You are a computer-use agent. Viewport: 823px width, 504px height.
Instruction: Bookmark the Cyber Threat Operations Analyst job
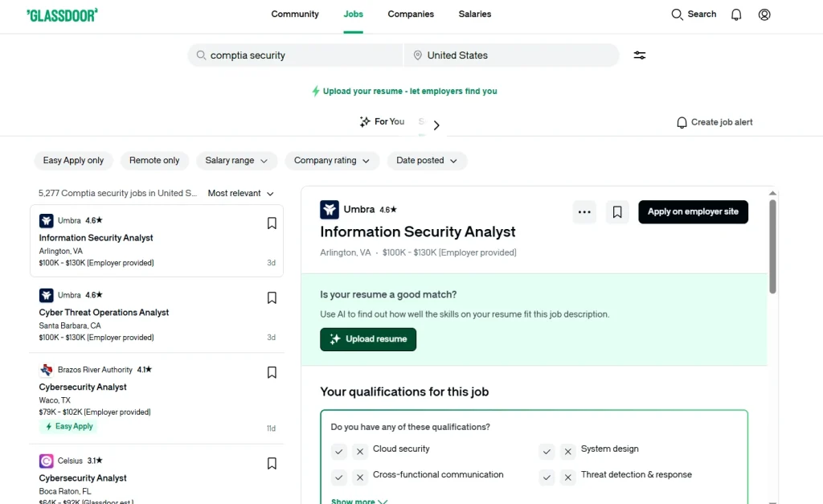272,297
